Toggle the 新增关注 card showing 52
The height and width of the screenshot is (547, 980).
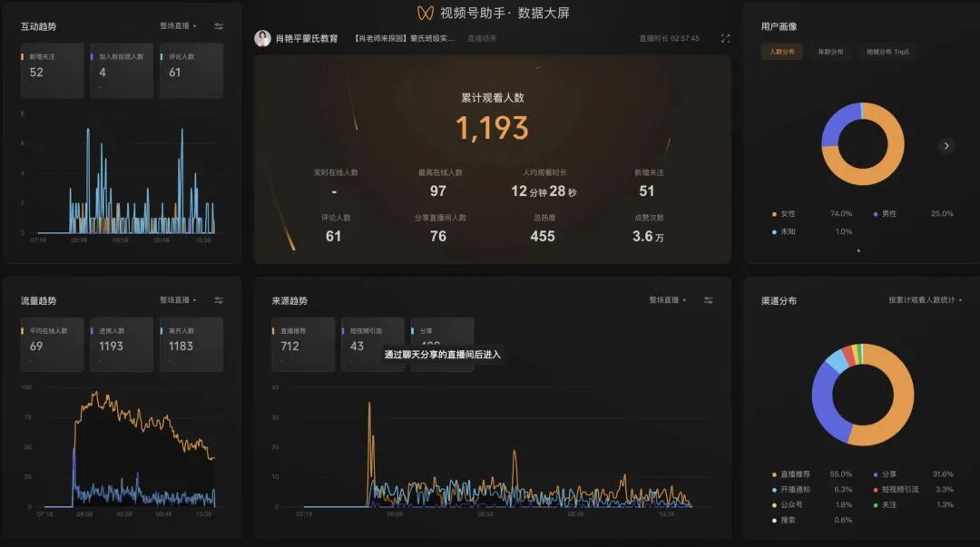click(52, 71)
